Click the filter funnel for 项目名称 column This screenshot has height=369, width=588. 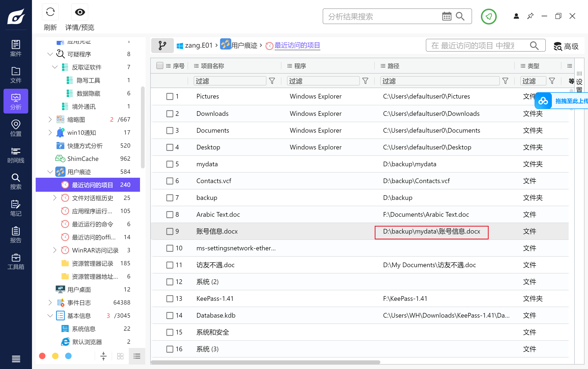272,81
